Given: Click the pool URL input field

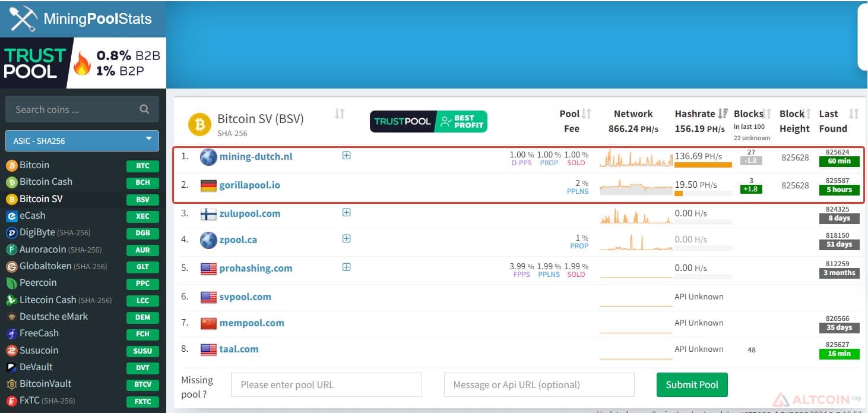Looking at the screenshot, I should pos(326,384).
